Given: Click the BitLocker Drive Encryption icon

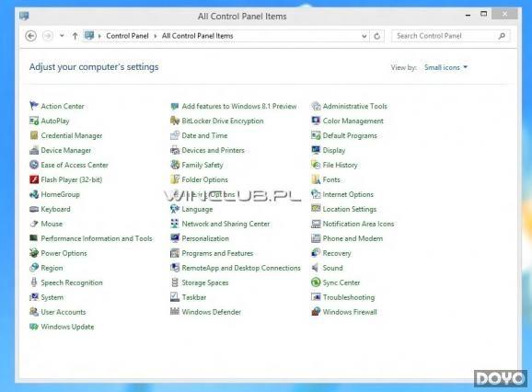Looking at the screenshot, I should (175, 121).
